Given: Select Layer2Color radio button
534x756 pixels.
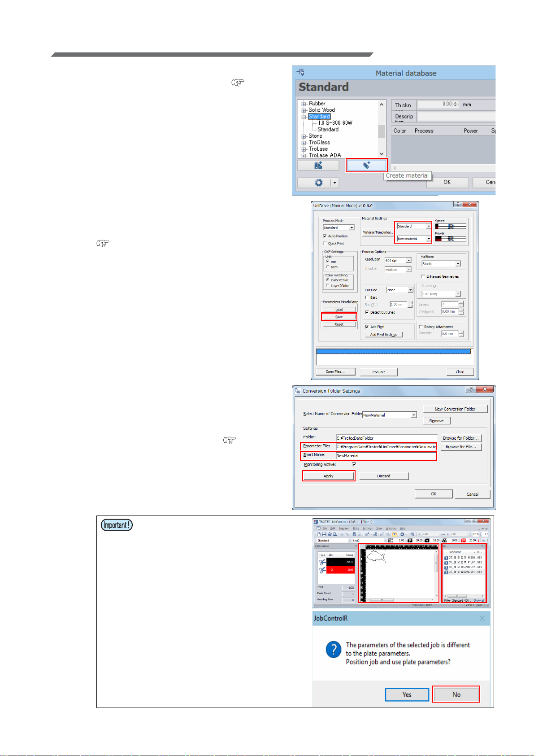Looking at the screenshot, I should 328,285.
